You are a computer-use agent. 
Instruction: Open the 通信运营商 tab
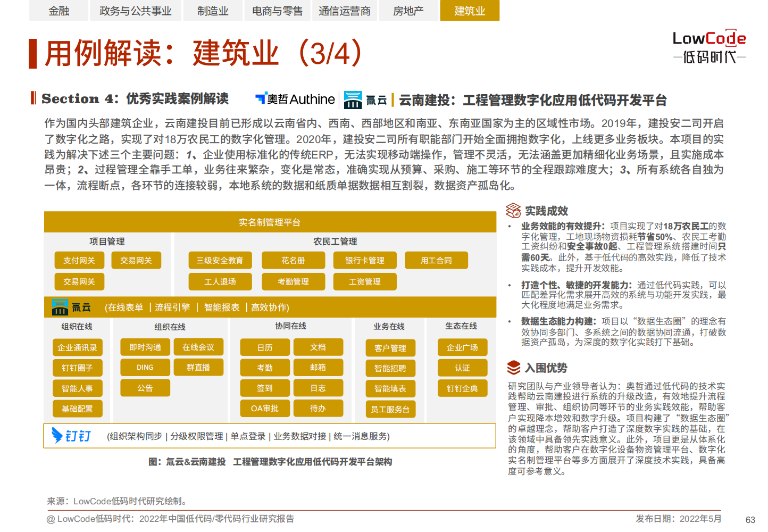(345, 11)
